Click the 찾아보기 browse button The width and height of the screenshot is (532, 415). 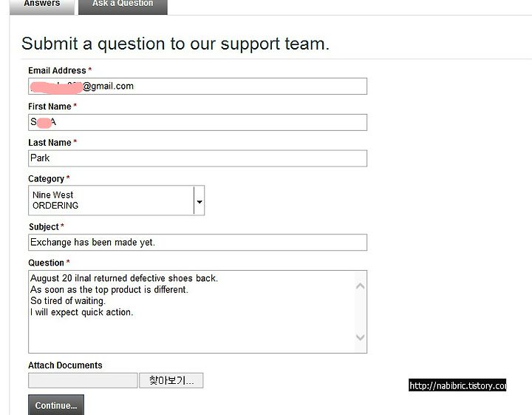tap(171, 380)
